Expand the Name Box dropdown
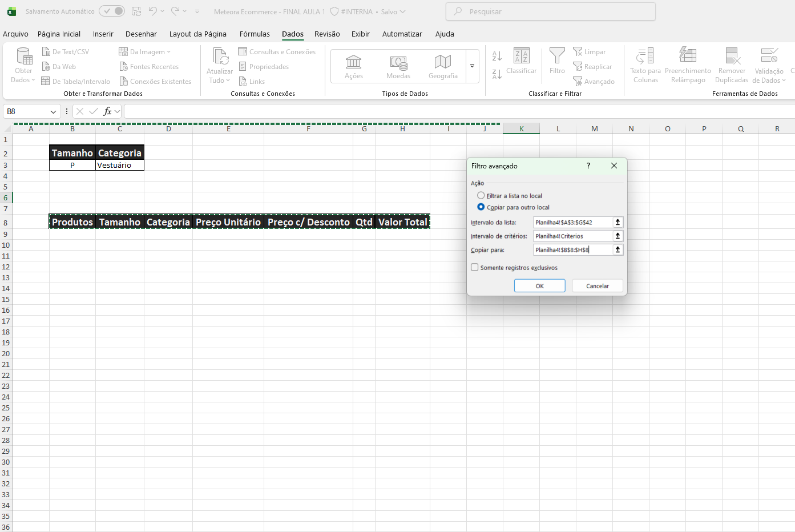Image resolution: width=795 pixels, height=532 pixels. pyautogui.click(x=54, y=112)
